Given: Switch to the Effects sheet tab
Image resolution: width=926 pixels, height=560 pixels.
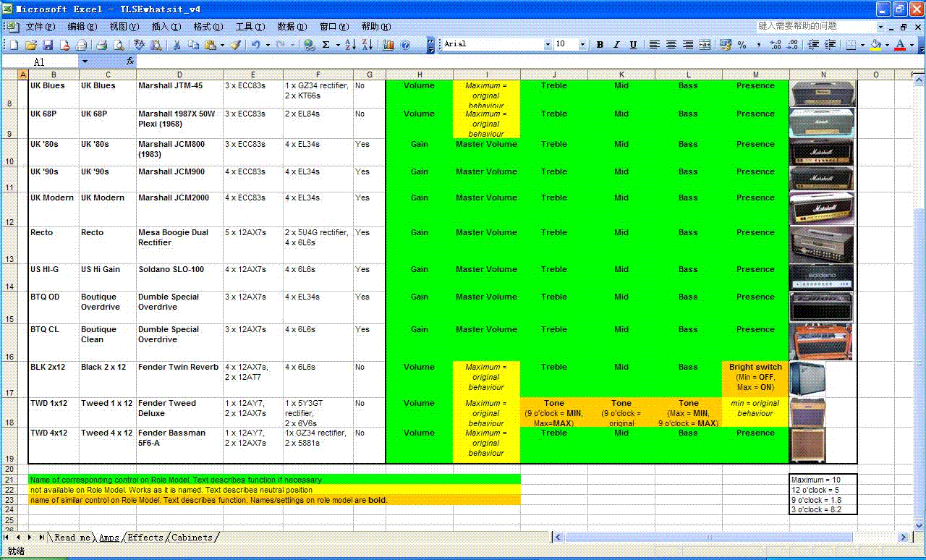Looking at the screenshot, I should pos(145,538).
